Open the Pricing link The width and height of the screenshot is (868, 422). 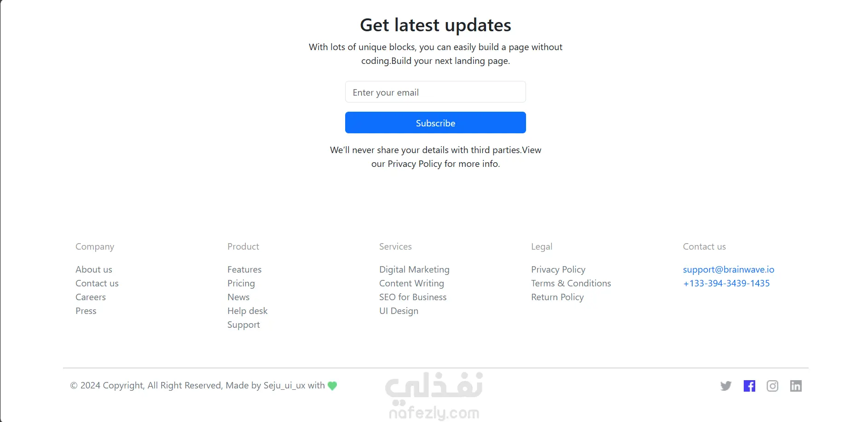pyautogui.click(x=241, y=283)
